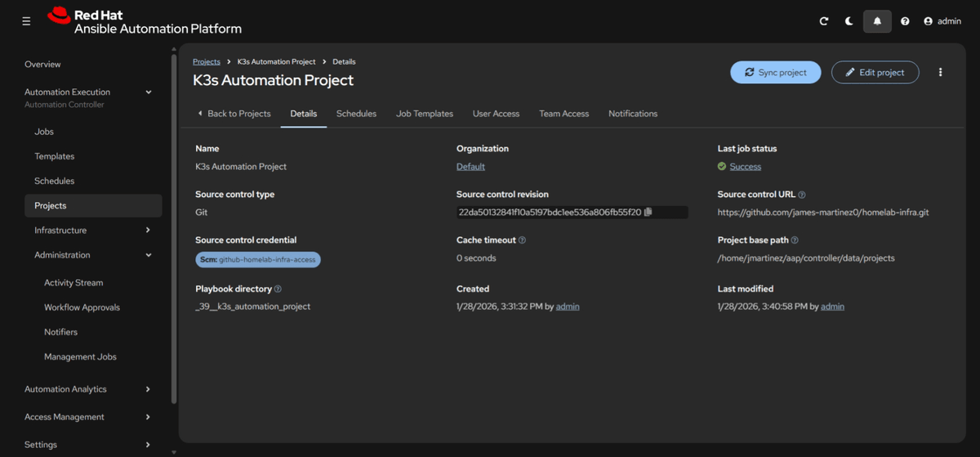Click the source control revision field
980x457 pixels.
point(572,212)
